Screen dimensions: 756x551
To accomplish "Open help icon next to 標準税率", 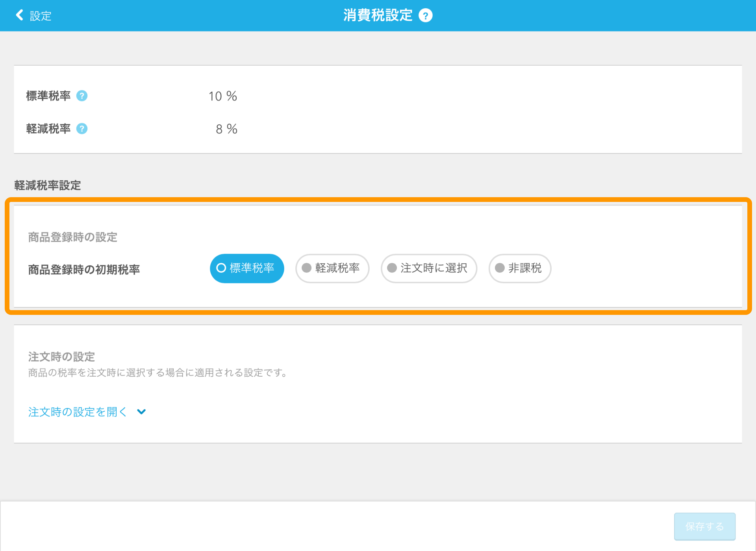I will tap(82, 96).
